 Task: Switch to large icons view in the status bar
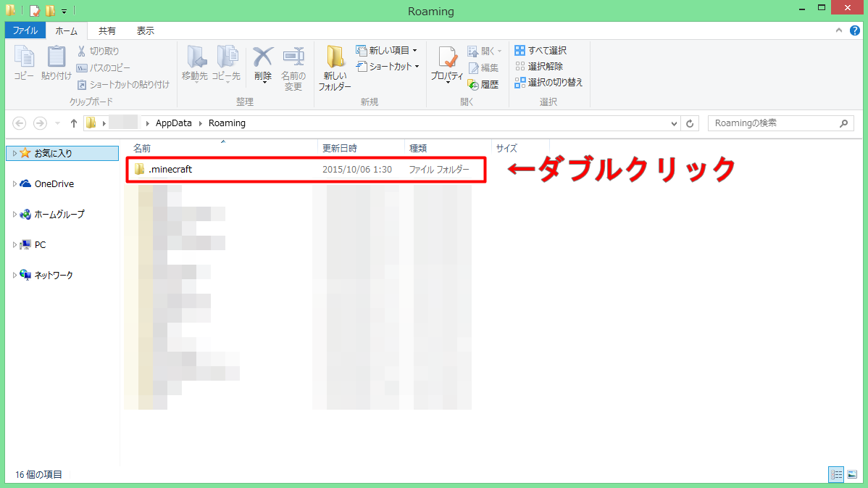pyautogui.click(x=853, y=475)
